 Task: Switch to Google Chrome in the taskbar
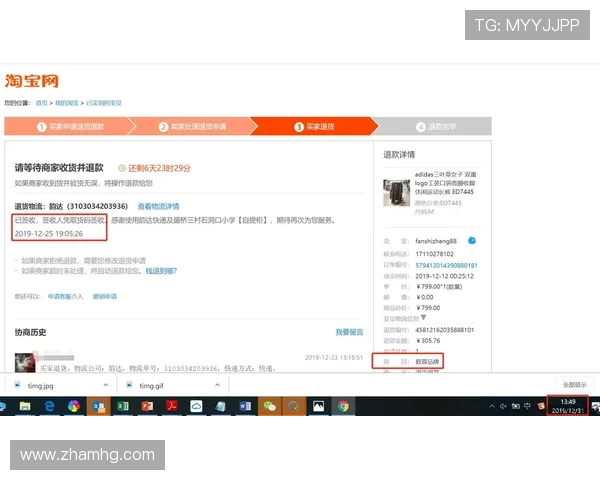[343, 406]
